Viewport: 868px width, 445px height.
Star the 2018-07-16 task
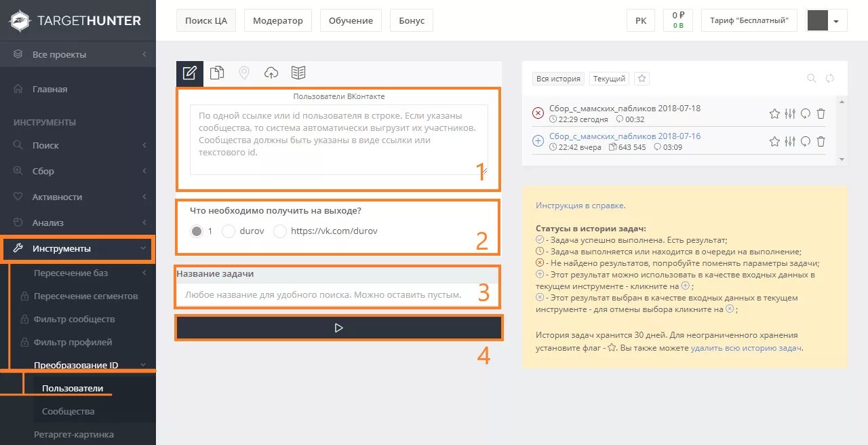[x=774, y=141]
